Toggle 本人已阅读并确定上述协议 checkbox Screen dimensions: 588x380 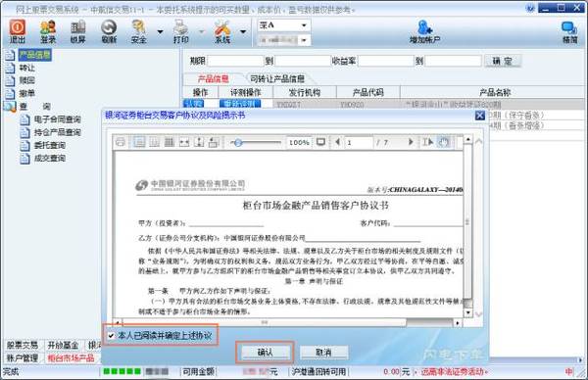[111, 336]
